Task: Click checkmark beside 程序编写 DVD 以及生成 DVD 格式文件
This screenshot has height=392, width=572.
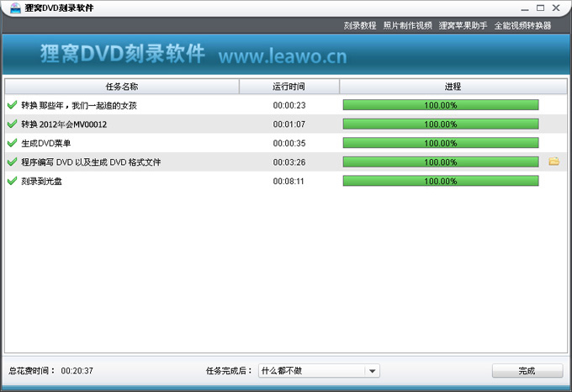Action: pos(12,162)
